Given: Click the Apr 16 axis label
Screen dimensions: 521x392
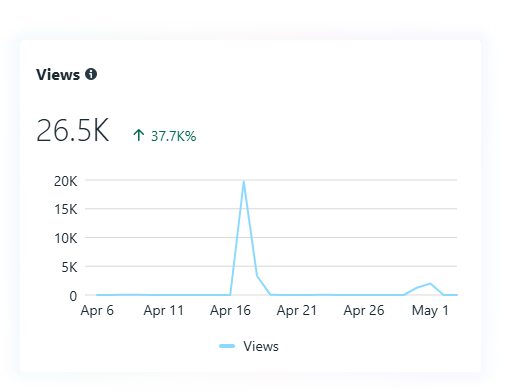Looking at the screenshot, I should [x=230, y=311].
